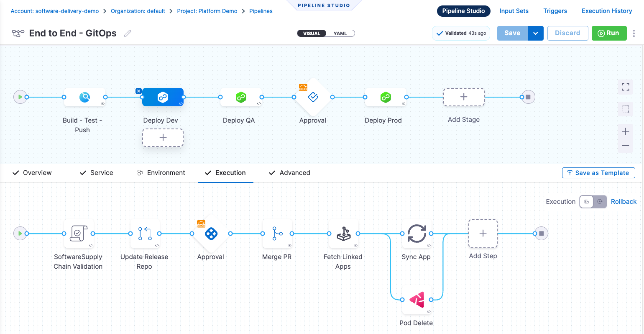Switch to the Execution History tab
644x334 pixels.
[607, 11]
